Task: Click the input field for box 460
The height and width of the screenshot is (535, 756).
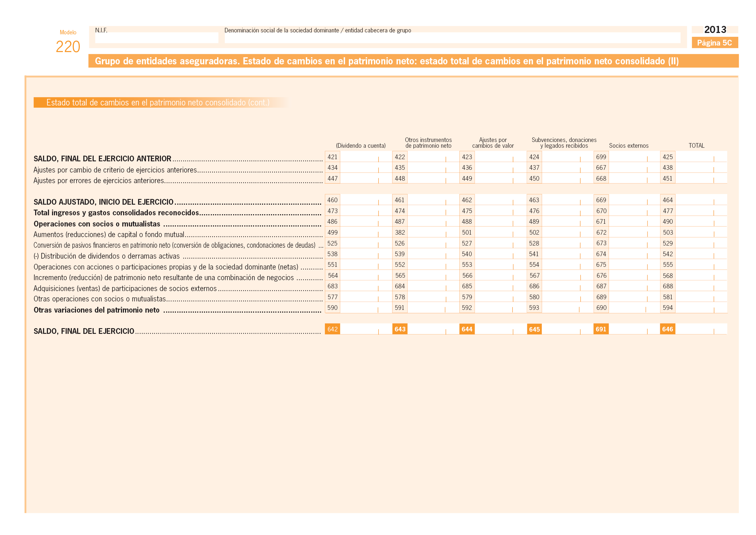Action: tap(366, 200)
